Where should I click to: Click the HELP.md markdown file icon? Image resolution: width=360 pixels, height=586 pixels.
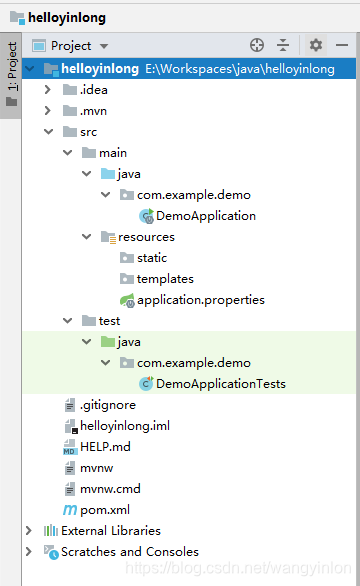pyautogui.click(x=70, y=447)
